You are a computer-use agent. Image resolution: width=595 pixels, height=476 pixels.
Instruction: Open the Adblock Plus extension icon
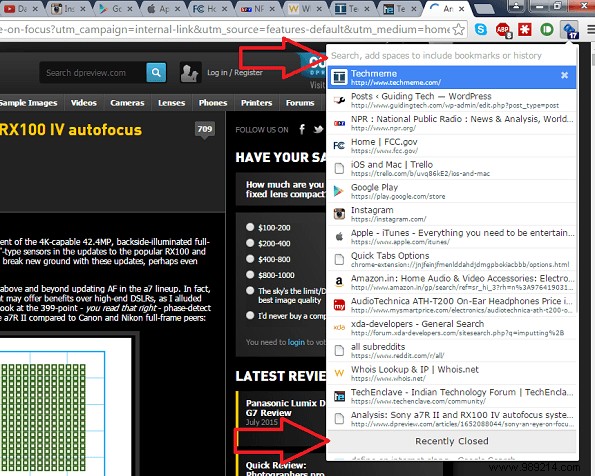click(x=503, y=30)
